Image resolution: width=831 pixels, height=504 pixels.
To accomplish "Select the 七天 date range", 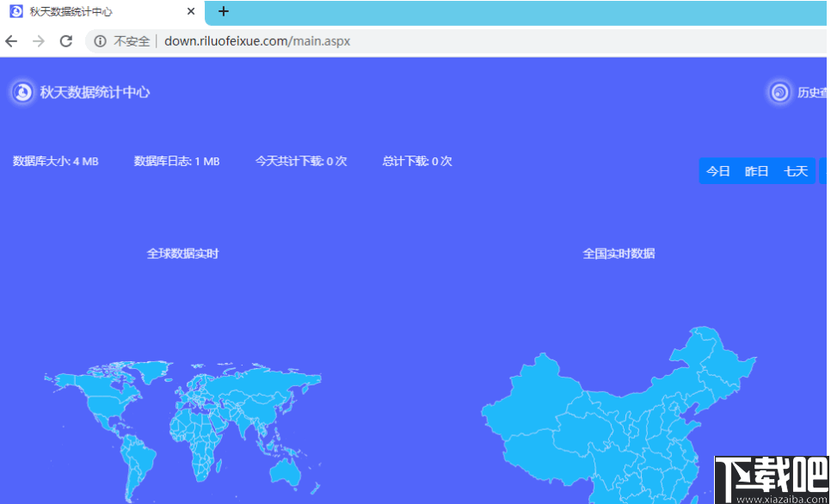I will click(796, 170).
